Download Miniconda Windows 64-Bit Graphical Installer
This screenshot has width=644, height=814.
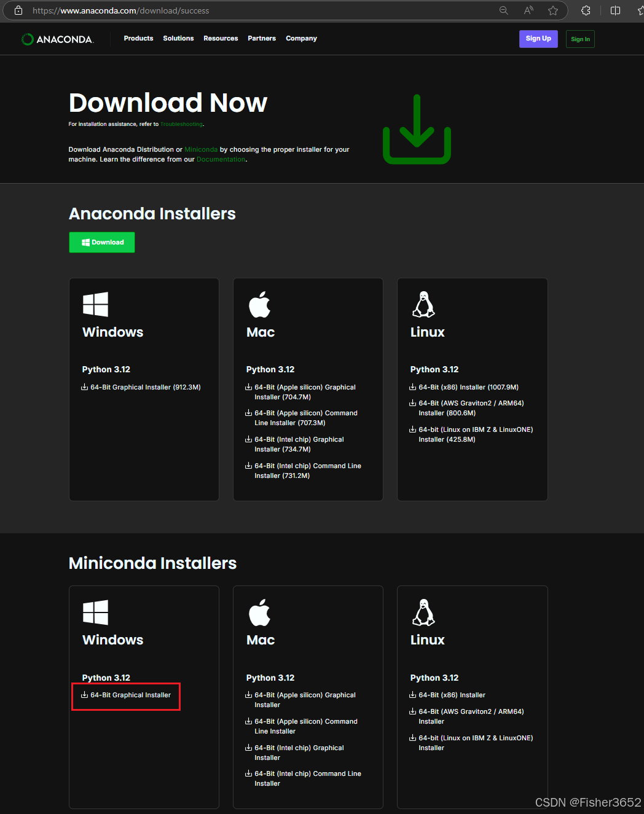pos(126,695)
